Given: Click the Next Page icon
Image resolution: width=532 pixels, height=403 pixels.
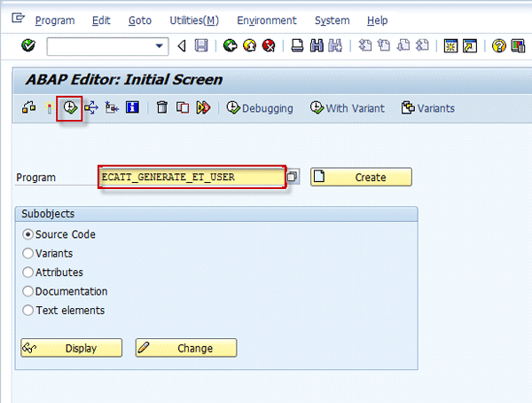Looking at the screenshot, I should coord(403,45).
